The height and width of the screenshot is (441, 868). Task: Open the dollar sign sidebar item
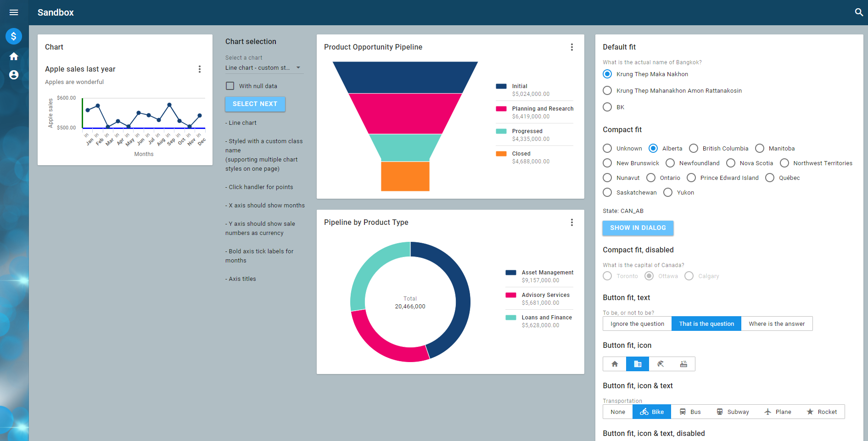pyautogui.click(x=14, y=36)
